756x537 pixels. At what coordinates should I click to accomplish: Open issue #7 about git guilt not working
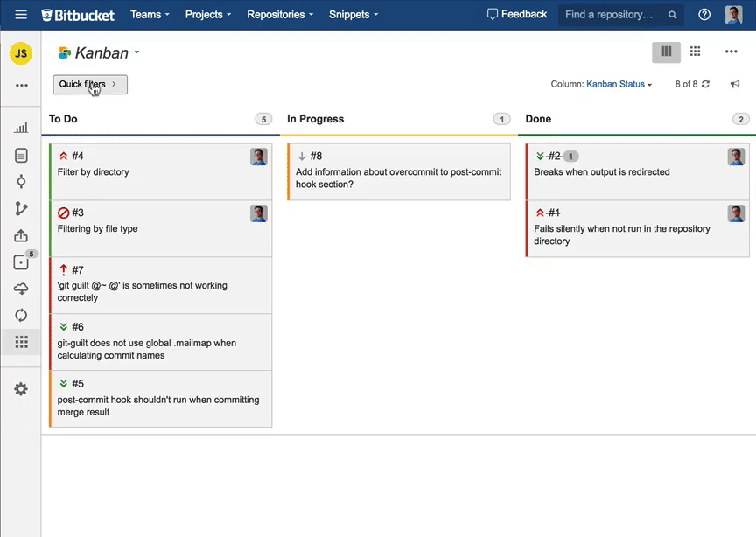160,285
